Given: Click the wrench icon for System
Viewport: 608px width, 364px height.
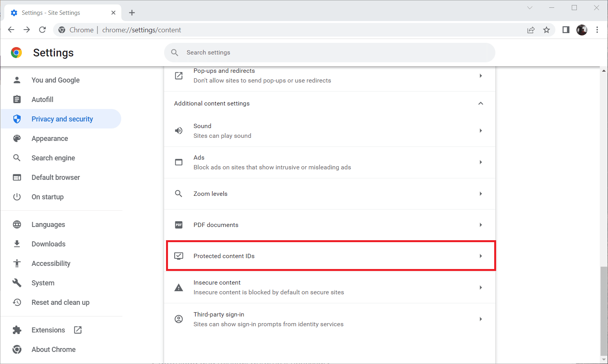Looking at the screenshot, I should (x=17, y=283).
